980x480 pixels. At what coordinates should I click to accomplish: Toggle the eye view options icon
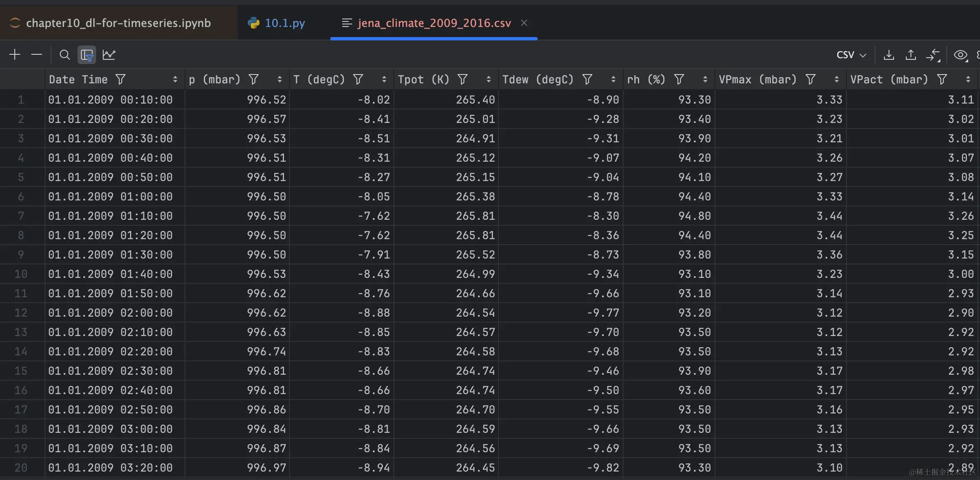[960, 55]
